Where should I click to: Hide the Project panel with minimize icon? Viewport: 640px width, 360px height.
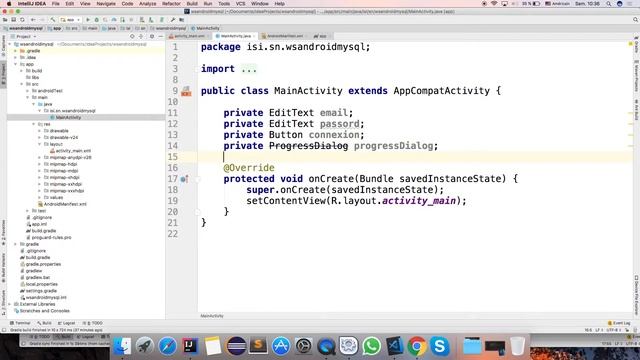click(161, 36)
